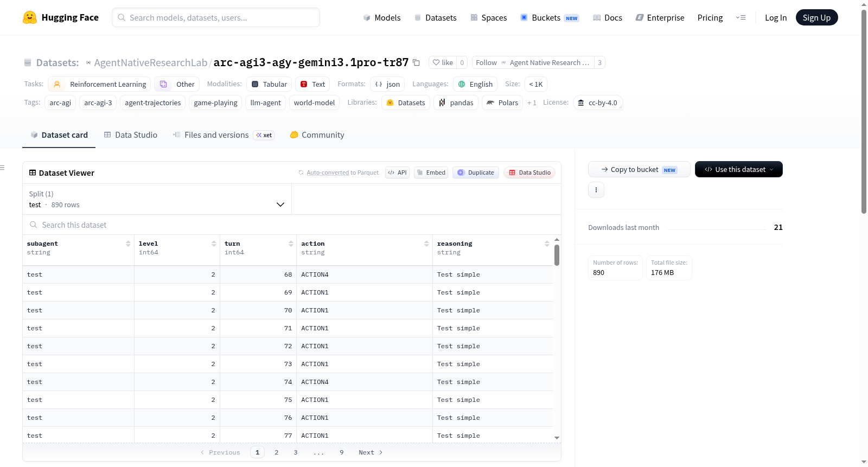Open the AgentNativeResearchLab organization link
Viewport: 868px width, 467px height.
[150, 62]
